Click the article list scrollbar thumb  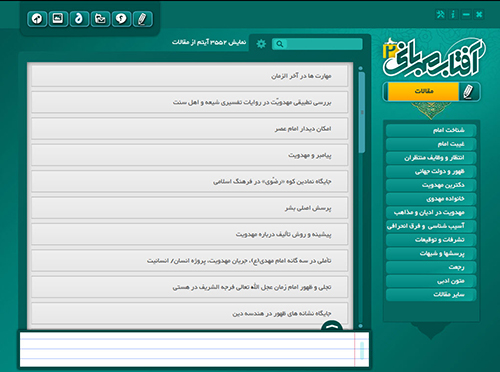[362, 112]
